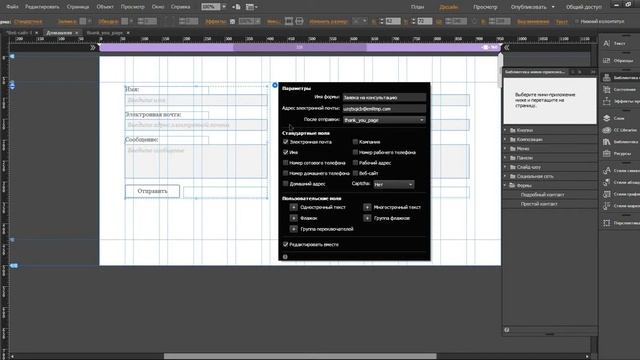
Task: Open the Текст panel icon
Action: (607, 43)
